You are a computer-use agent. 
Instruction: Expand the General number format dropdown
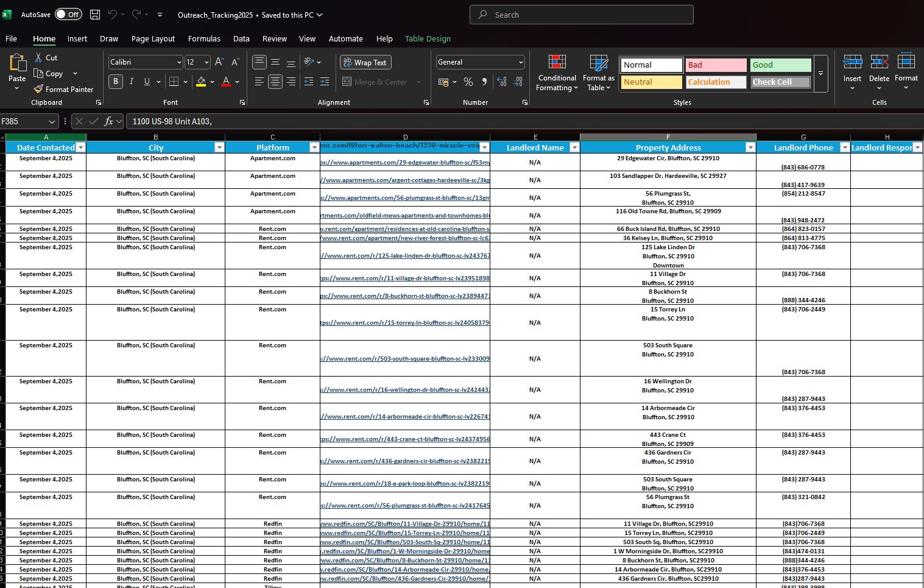[521, 62]
